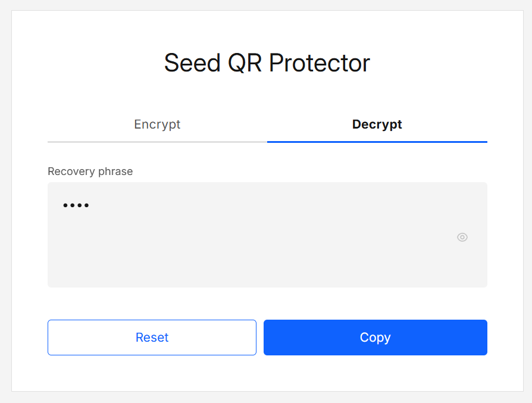This screenshot has height=403, width=532.
Task: Click the eye symbol near the field edge
Action: (x=462, y=237)
